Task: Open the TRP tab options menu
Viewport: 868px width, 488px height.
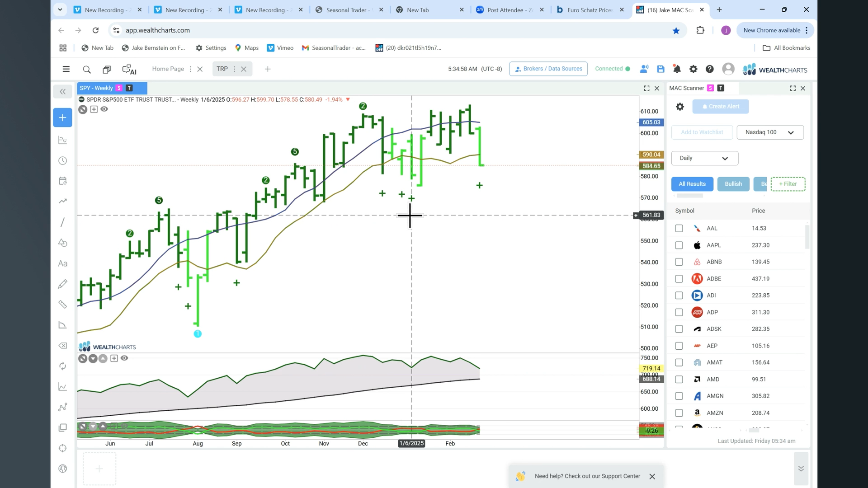Action: [x=234, y=69]
